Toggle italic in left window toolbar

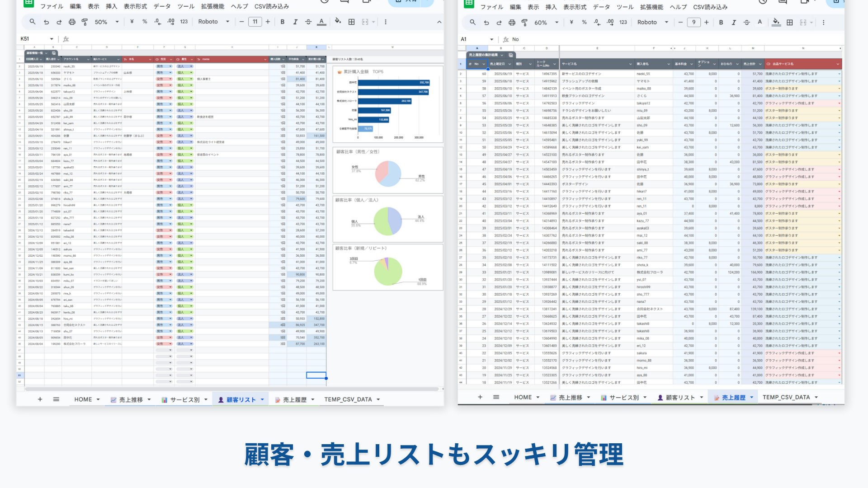295,22
